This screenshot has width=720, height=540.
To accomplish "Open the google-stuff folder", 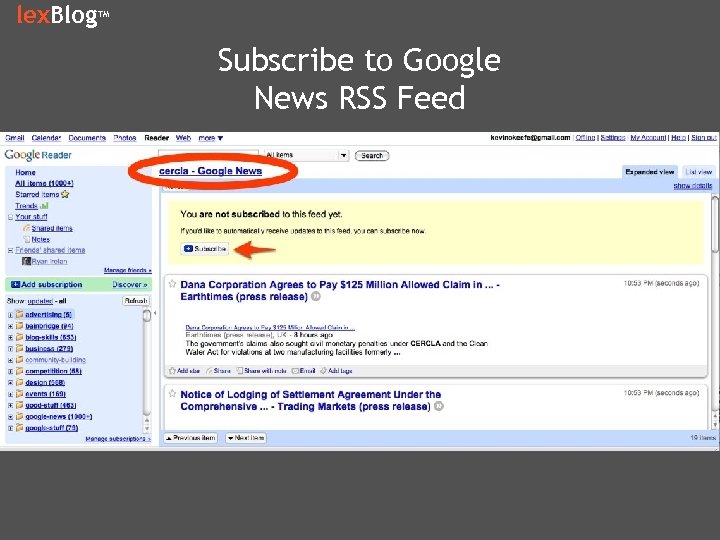I will 51,428.
